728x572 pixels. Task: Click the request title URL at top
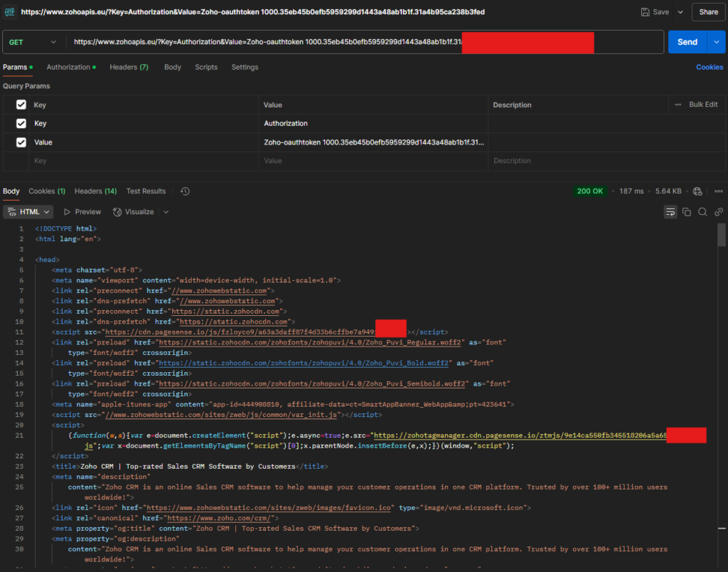pos(252,12)
